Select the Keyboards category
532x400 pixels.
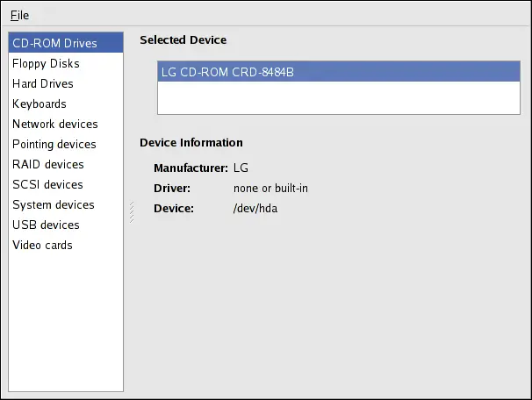[40, 104]
